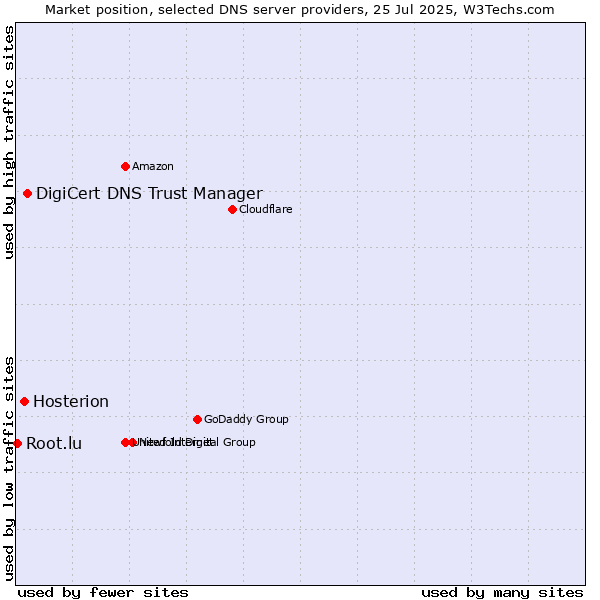
Task: Click the GoDaddy Group label text
Action: click(246, 419)
